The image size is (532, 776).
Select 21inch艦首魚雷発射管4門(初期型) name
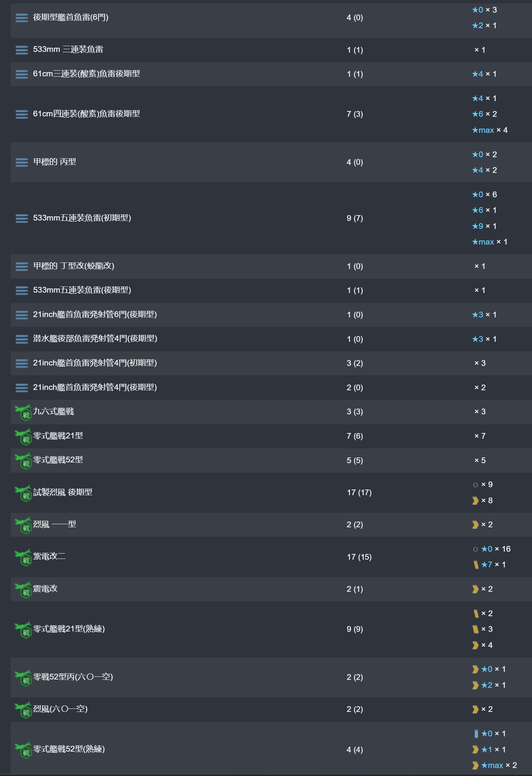click(95, 363)
